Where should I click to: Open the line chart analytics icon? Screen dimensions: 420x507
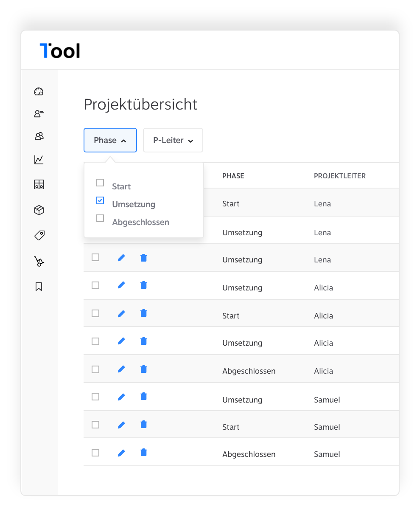[x=39, y=160]
